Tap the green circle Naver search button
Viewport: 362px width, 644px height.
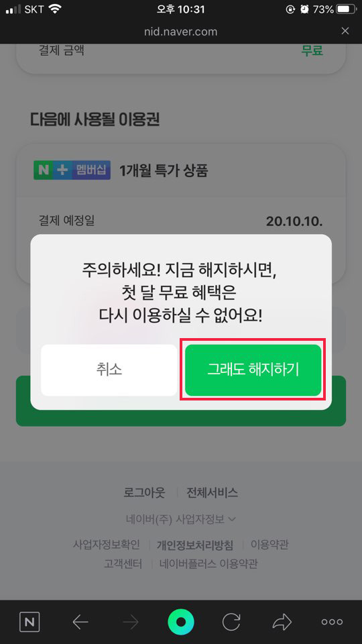tap(181, 623)
